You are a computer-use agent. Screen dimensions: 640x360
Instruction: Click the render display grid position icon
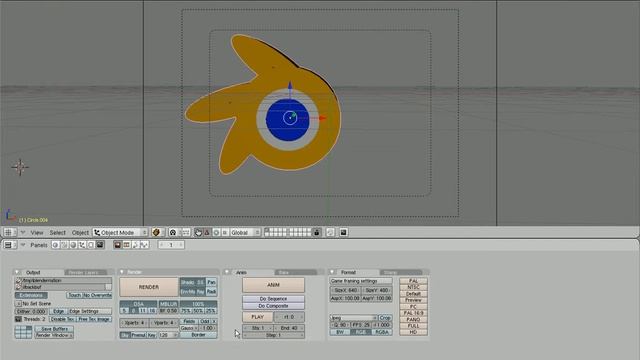point(23,332)
